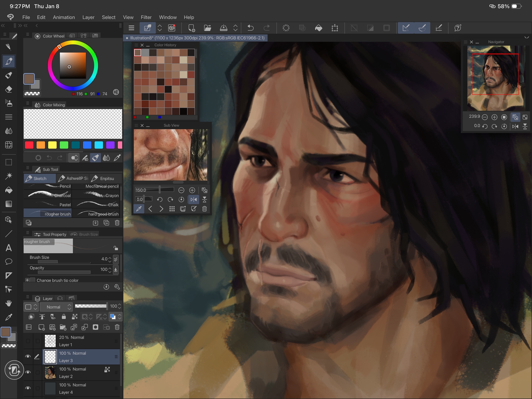This screenshot has width=532, height=399.
Task: Switch to the Enpitsu sub tool tab
Action: click(105, 178)
